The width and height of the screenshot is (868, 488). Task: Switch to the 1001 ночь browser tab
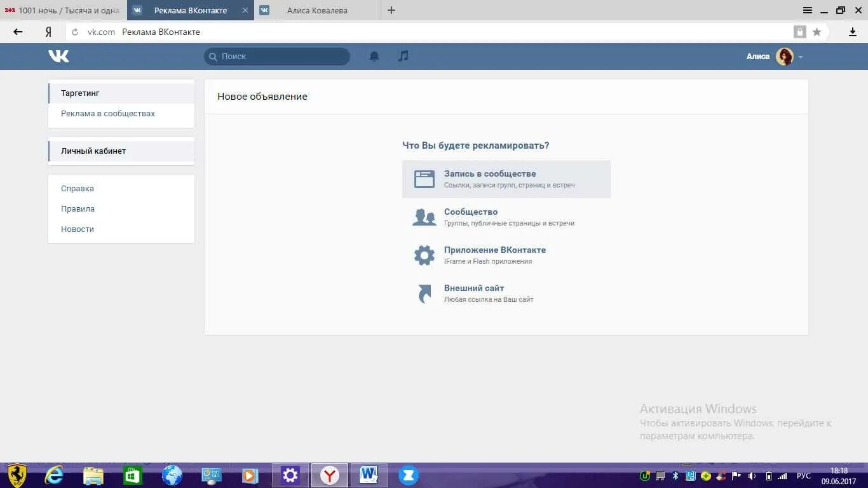64,10
